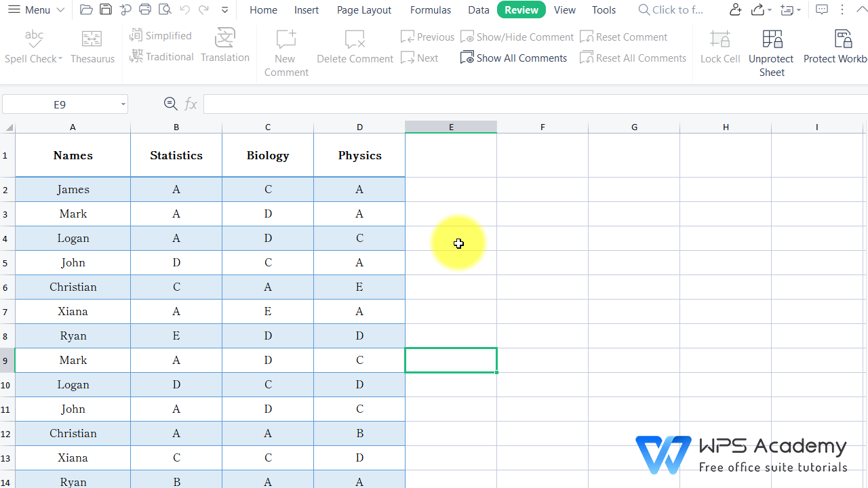Open the Name Box dropdown
Screen dimensions: 868x488
122,104
